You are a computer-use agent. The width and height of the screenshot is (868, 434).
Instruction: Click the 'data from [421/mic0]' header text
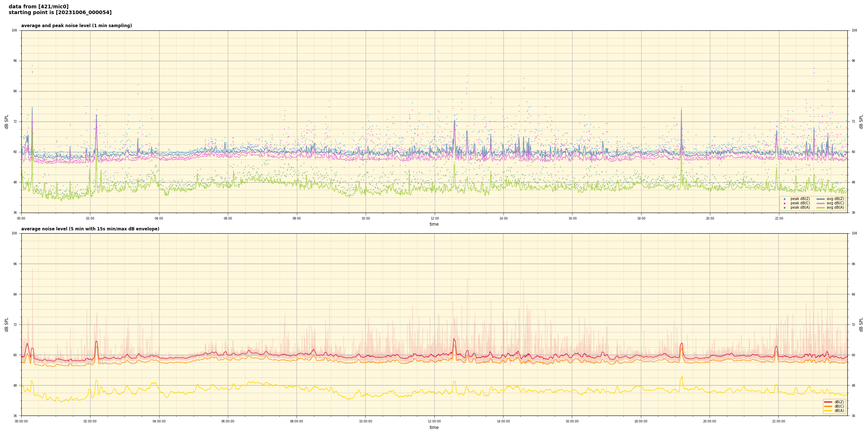[38, 7]
